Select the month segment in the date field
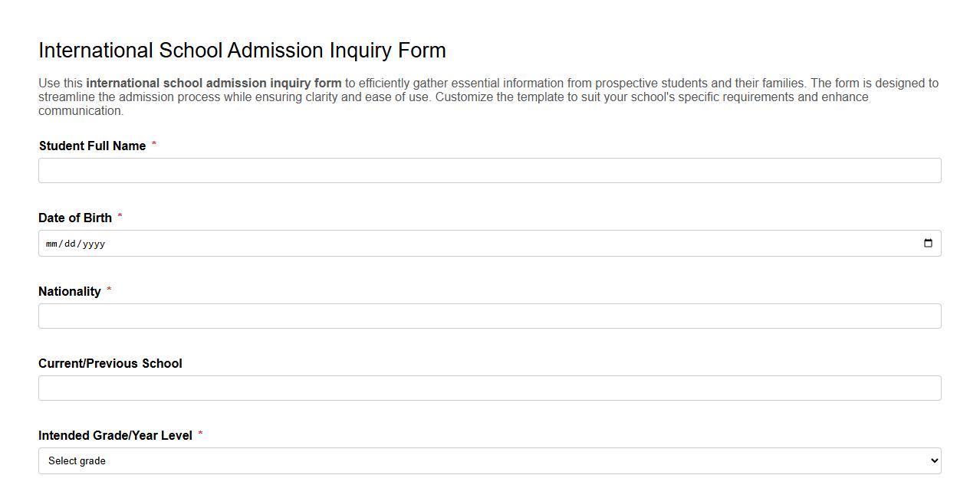980x498 pixels. pos(51,244)
